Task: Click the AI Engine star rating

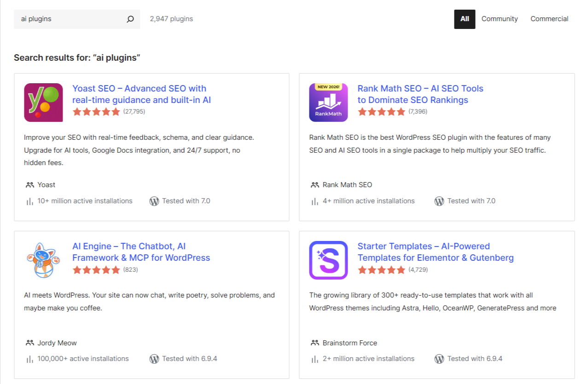Action: (96, 270)
